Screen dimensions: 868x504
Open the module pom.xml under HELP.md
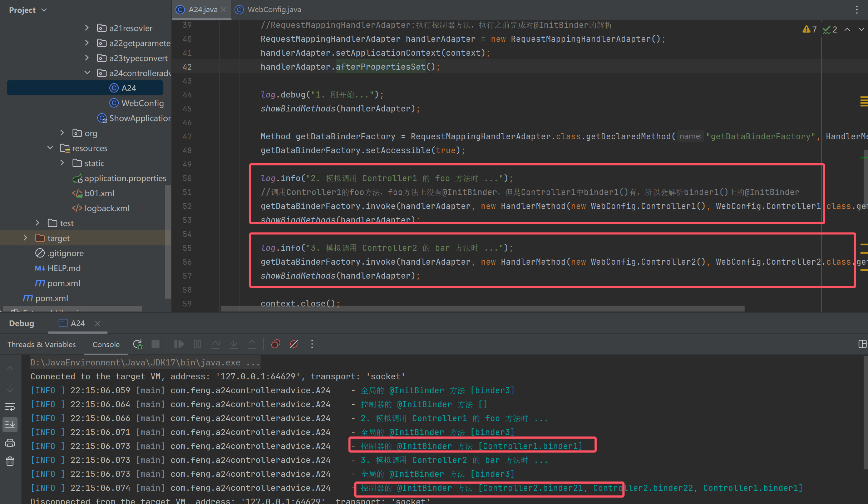(x=58, y=283)
